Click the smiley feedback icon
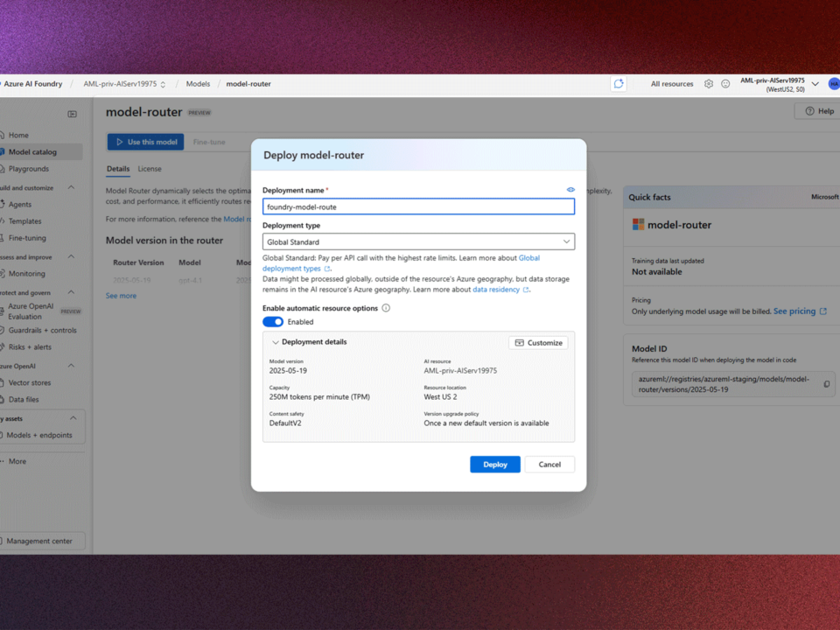The height and width of the screenshot is (630, 840). pyautogui.click(x=725, y=84)
